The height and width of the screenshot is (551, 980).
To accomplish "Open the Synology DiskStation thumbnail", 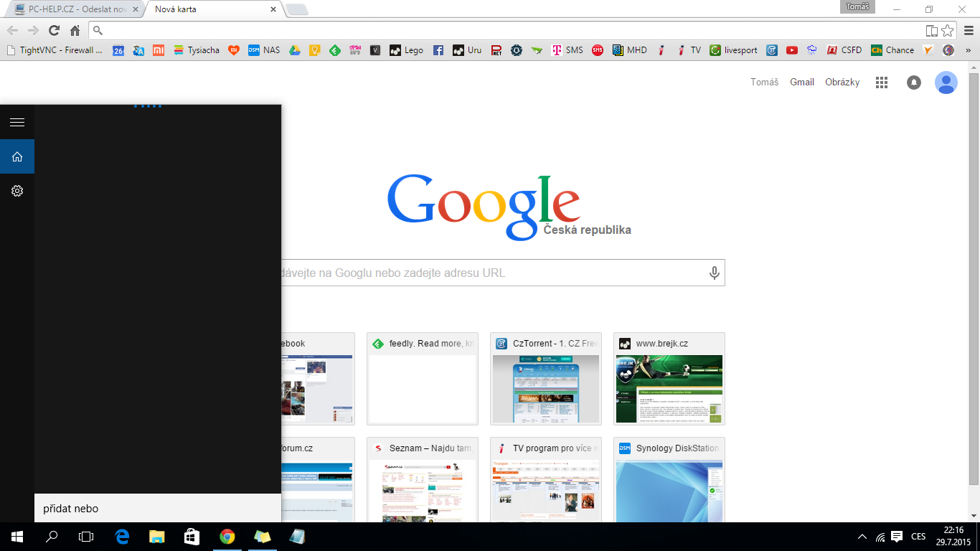I will [669, 479].
